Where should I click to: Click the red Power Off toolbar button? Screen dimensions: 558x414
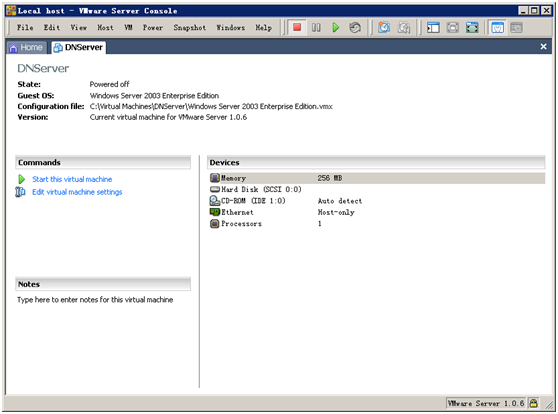[297, 27]
